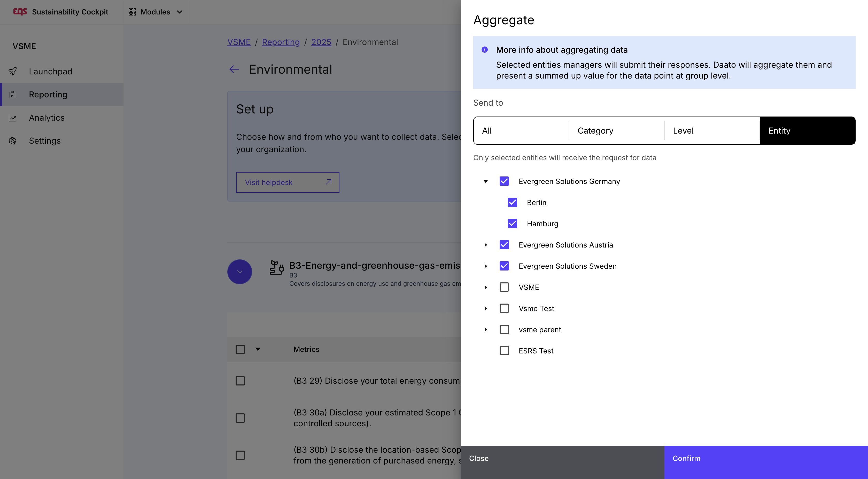The height and width of the screenshot is (479, 868).
Task: Open the Metrics header selection dropdown arrow
Action: point(258,349)
